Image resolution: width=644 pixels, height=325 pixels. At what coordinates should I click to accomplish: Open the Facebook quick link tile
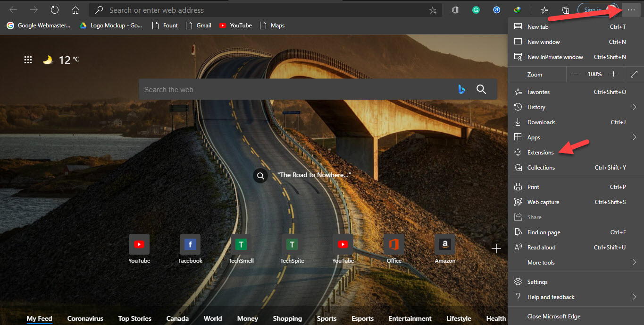tap(190, 245)
